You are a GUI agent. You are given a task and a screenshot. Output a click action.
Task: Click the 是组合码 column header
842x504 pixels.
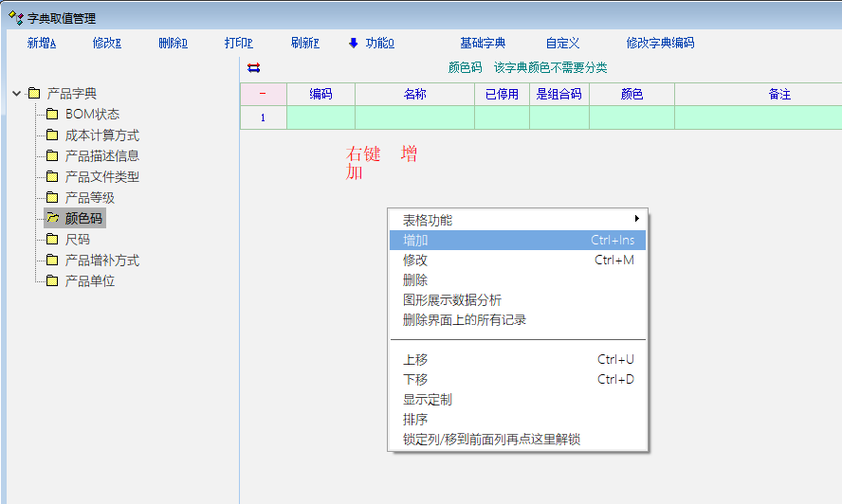[x=559, y=94]
